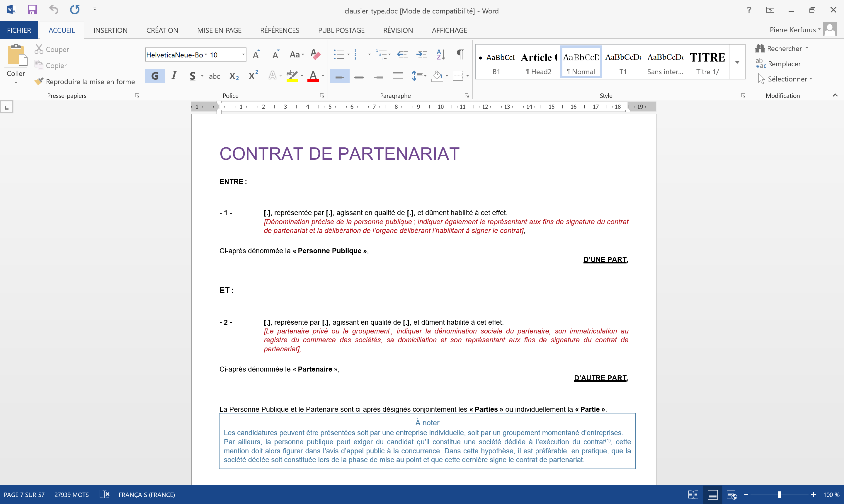Image resolution: width=844 pixels, height=504 pixels.
Task: Open the RÉFÉRENCES tab
Action: tap(280, 30)
